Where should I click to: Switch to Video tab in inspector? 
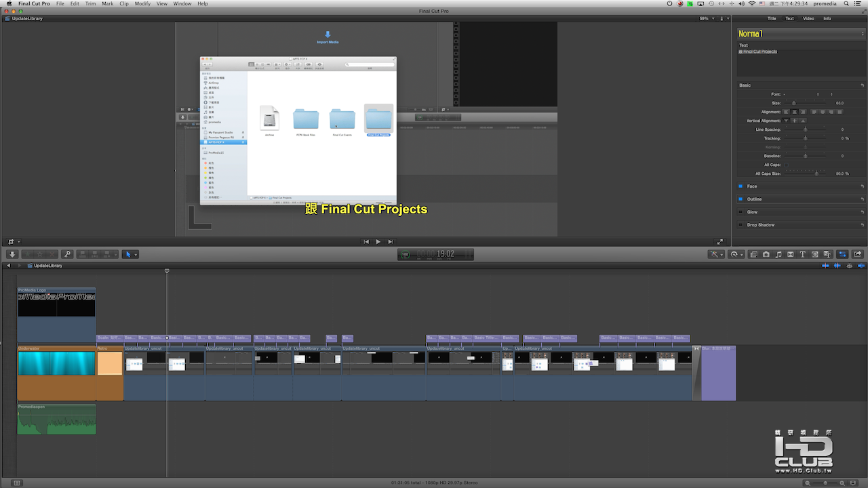[808, 19]
